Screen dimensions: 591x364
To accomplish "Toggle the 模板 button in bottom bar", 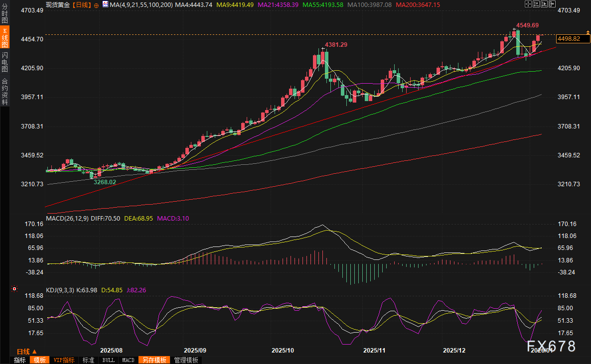I will pos(39,360).
